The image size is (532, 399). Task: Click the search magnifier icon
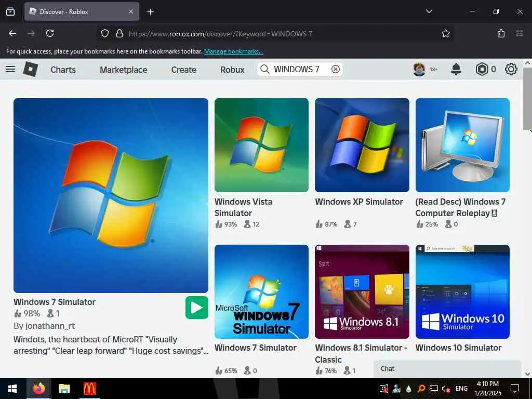(x=264, y=69)
